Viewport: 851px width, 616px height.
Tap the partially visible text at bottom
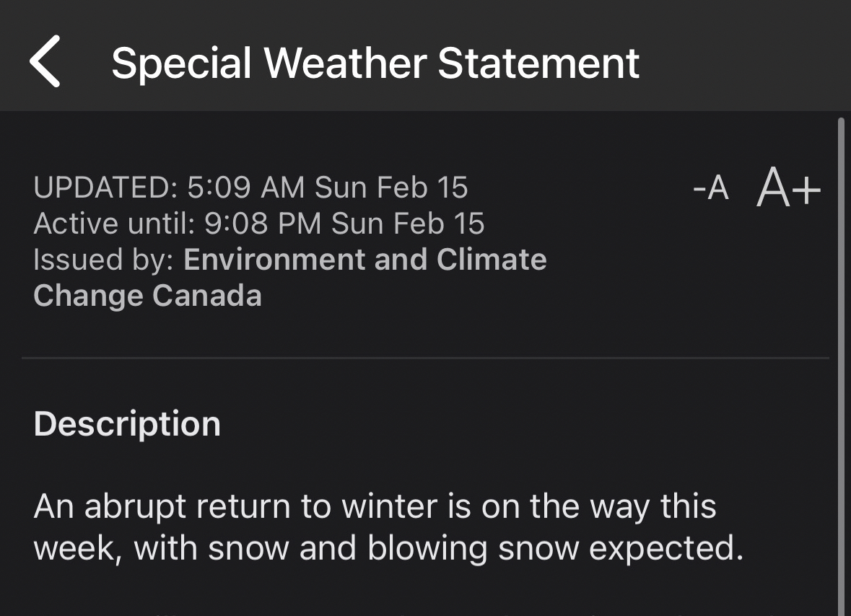pos(404,610)
